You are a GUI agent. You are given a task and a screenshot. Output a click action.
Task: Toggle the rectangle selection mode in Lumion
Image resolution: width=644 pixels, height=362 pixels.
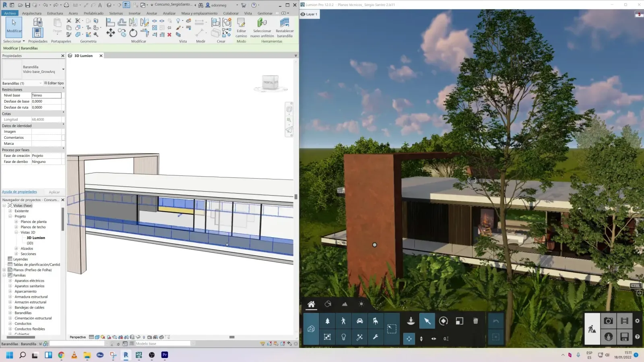pyautogui.click(x=391, y=328)
